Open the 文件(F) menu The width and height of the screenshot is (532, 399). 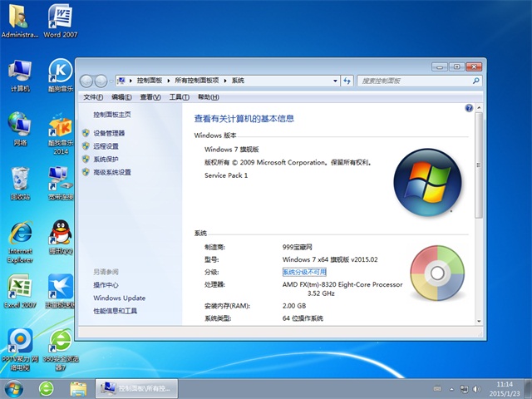click(93, 97)
